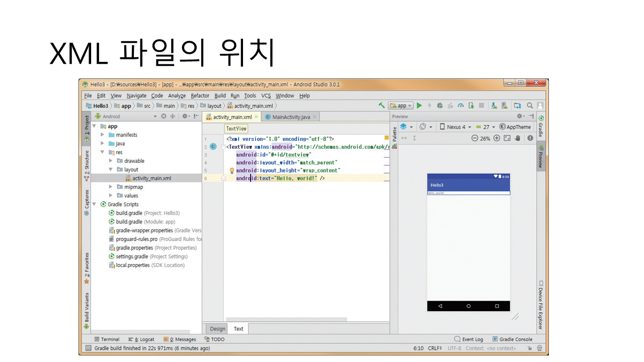Click the green Run app button
The image size is (644, 362).
tap(419, 106)
